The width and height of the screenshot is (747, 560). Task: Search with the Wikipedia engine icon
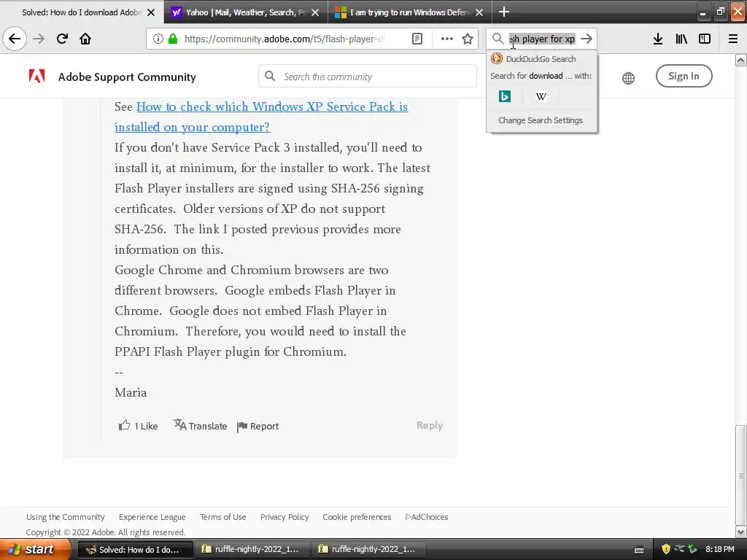pyautogui.click(x=541, y=97)
